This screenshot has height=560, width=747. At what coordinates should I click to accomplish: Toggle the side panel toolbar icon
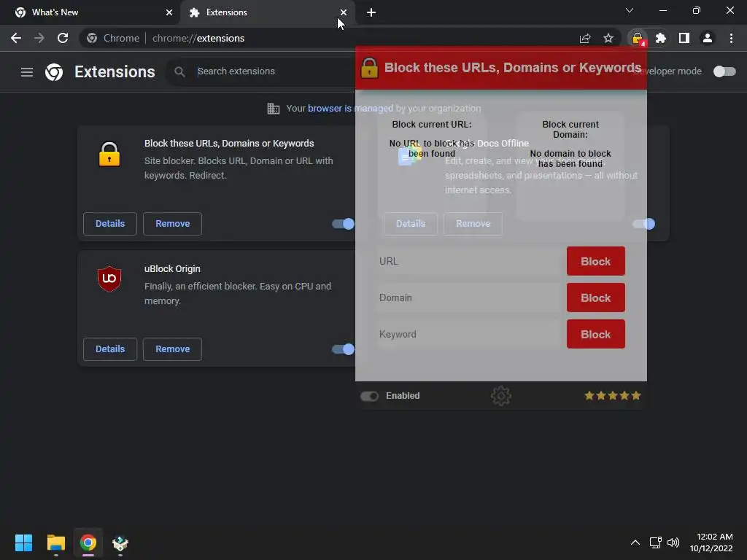coord(684,38)
